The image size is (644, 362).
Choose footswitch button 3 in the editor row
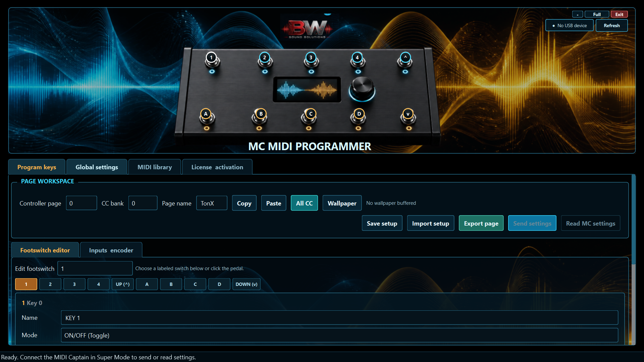[x=74, y=284]
